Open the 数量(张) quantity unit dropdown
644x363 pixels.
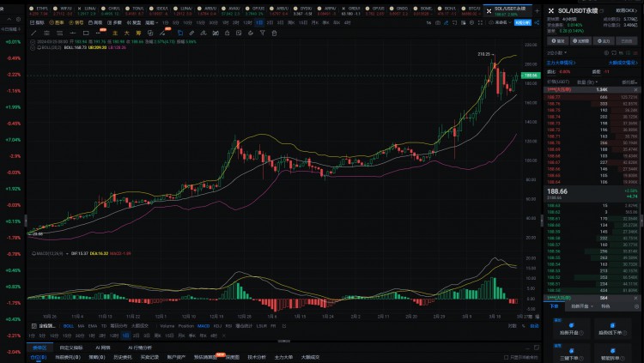tap(587, 82)
